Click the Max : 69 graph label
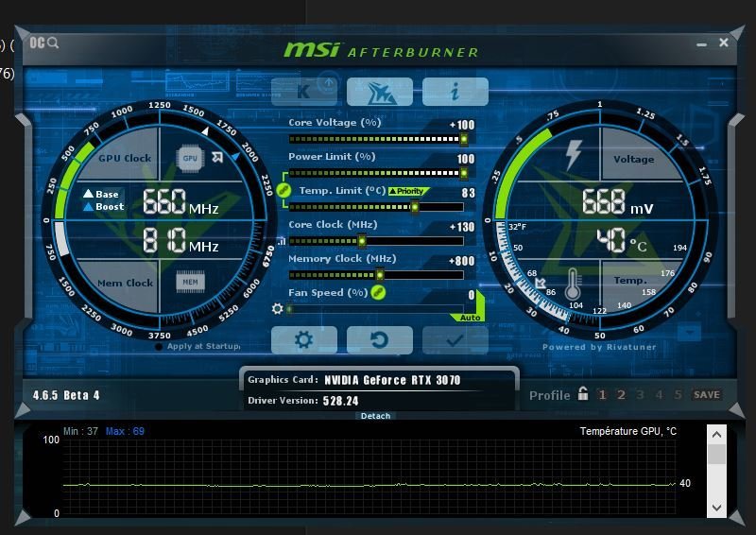The width and height of the screenshot is (756, 535). (x=125, y=431)
